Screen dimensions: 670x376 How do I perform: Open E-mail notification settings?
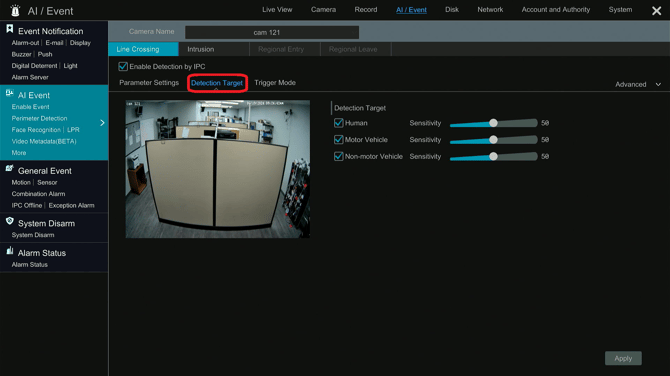(54, 43)
